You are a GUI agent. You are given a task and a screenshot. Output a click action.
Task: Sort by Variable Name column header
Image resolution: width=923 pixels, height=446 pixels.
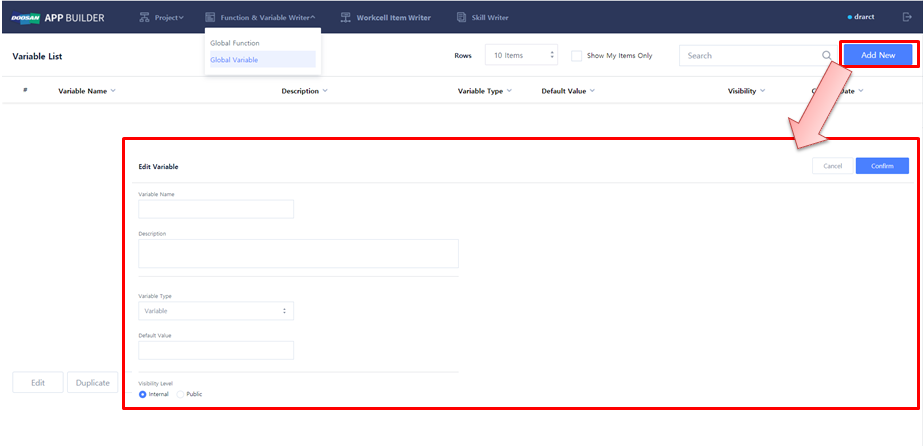86,91
